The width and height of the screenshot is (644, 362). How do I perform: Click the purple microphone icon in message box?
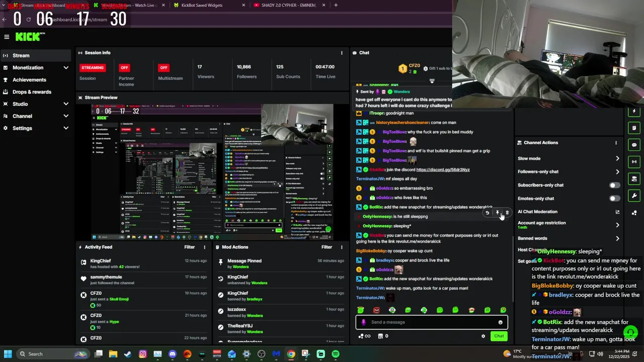(x=364, y=322)
